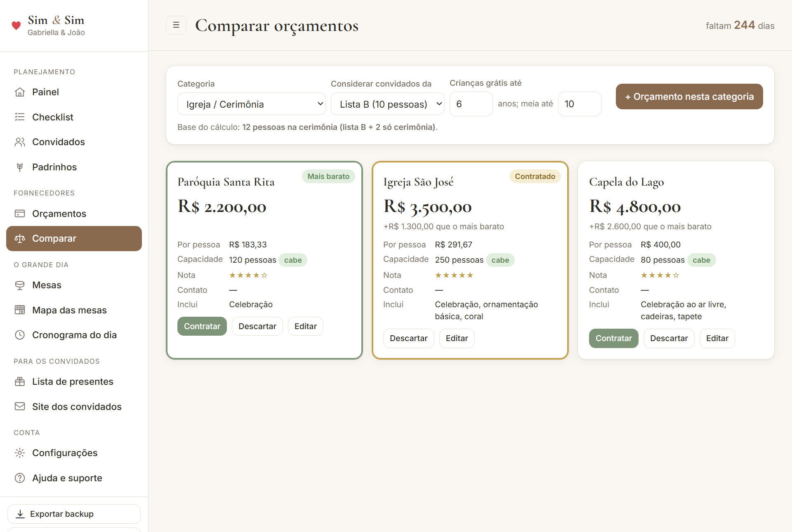This screenshot has height=532, width=792.
Task: Click the Orçamentos card icon
Action: pos(20,214)
